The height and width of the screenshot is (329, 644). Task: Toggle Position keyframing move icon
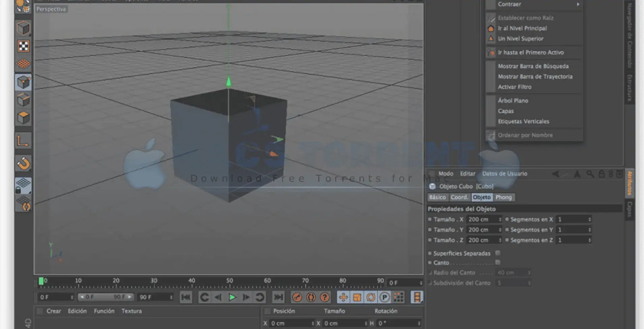[343, 297]
